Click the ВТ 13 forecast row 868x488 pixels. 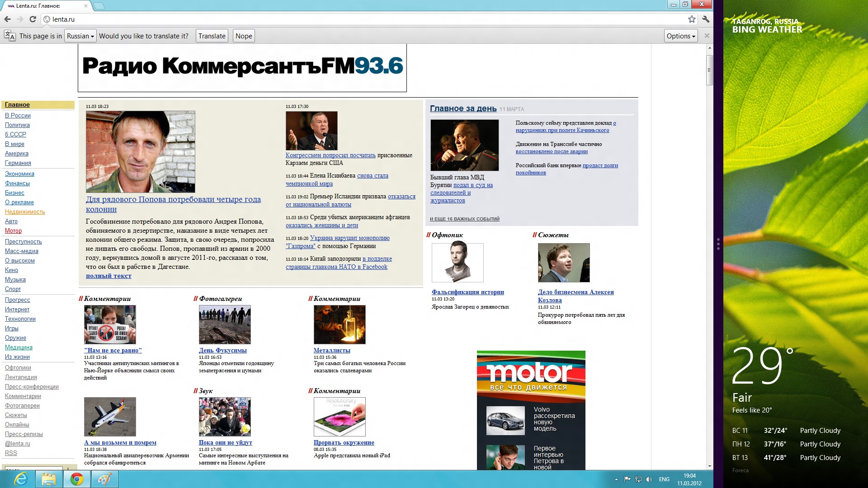tap(787, 457)
